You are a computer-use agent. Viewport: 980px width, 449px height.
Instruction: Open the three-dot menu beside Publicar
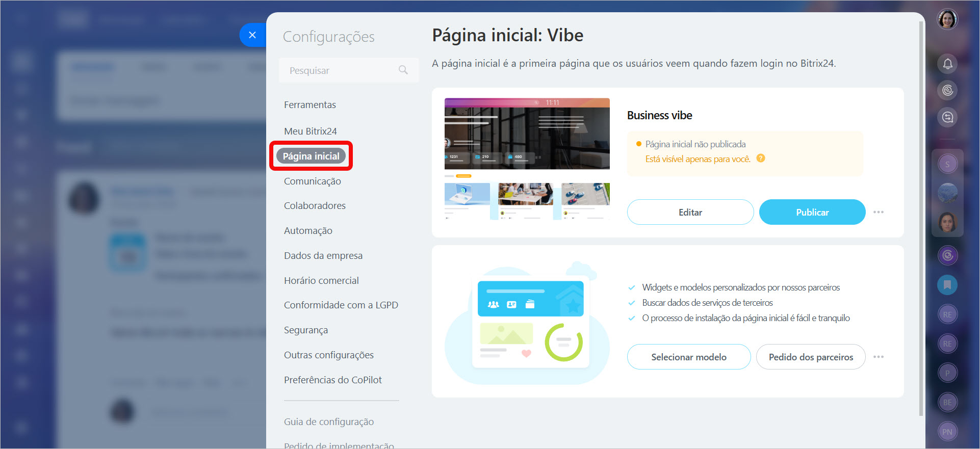(x=878, y=212)
